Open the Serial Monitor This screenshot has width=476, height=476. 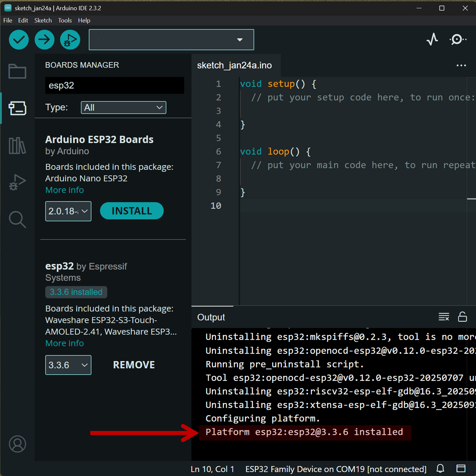coord(458,40)
